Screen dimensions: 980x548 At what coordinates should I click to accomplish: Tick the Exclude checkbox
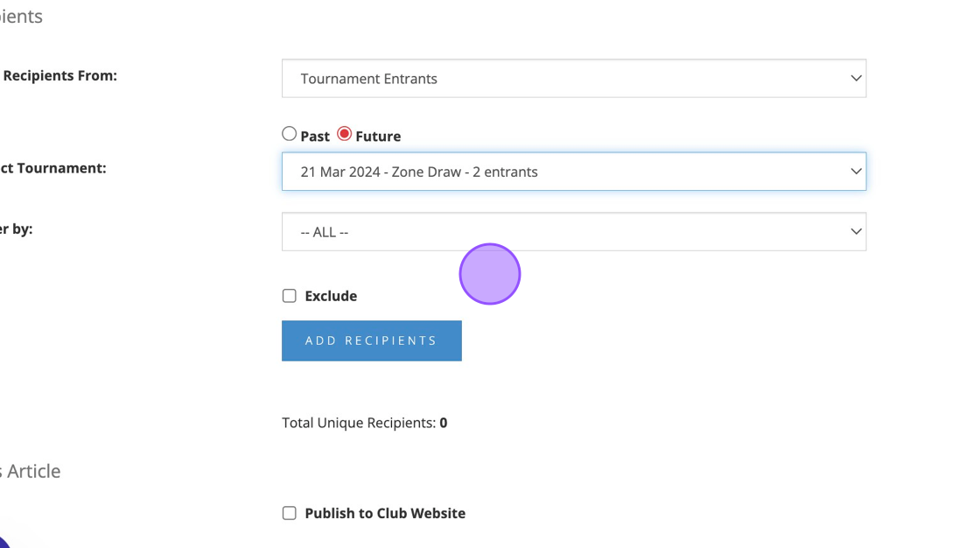pos(290,296)
